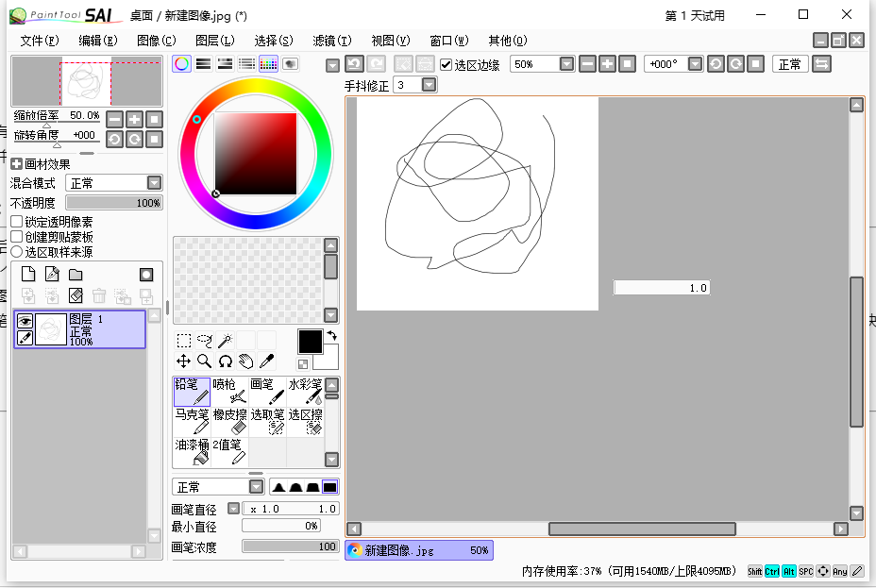Create a new normal layer
The image size is (876, 588).
pos(28,274)
